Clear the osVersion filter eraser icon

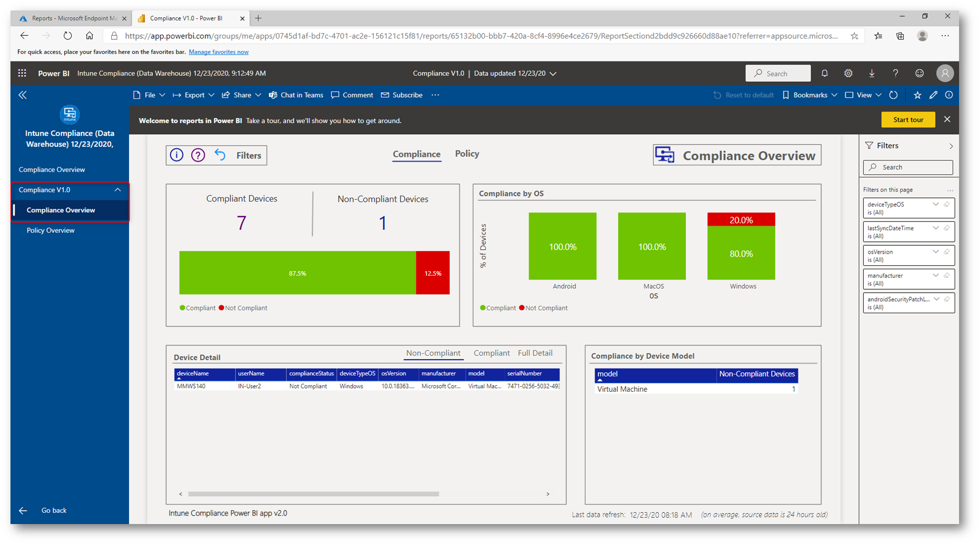click(947, 252)
